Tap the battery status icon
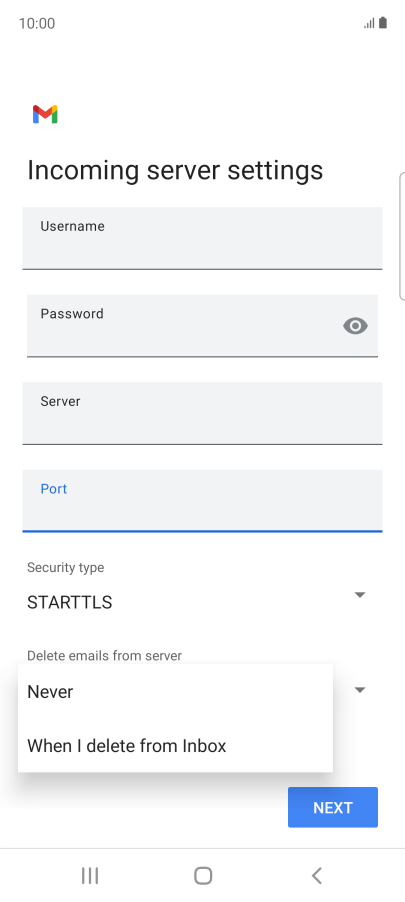The image size is (405, 902). click(383, 23)
